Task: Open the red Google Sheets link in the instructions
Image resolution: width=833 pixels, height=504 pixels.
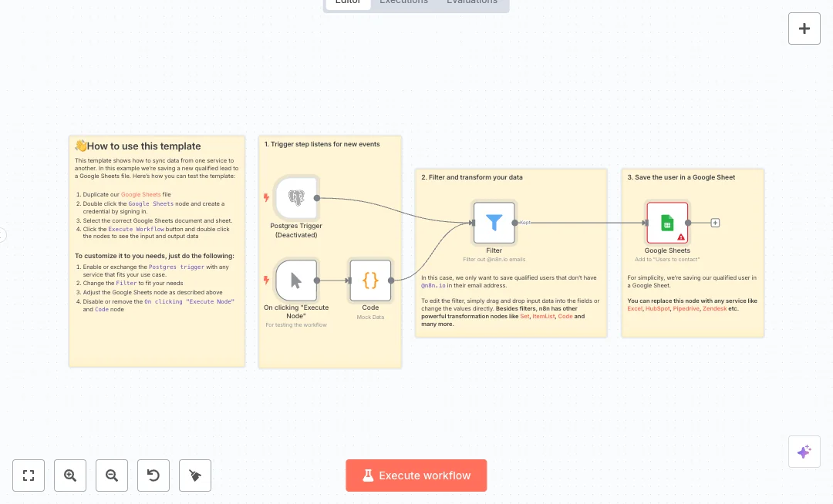Action: tap(140, 195)
